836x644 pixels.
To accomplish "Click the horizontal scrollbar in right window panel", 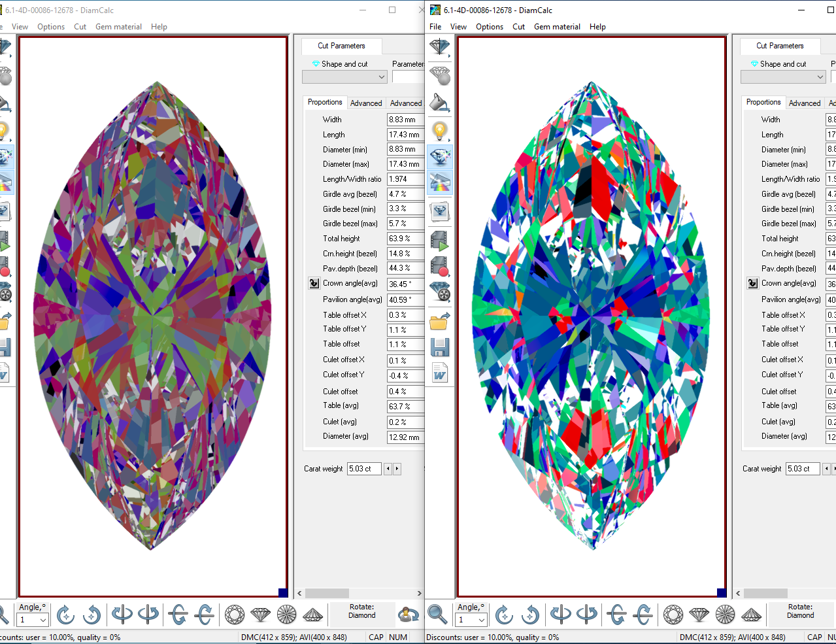I will [x=785, y=593].
